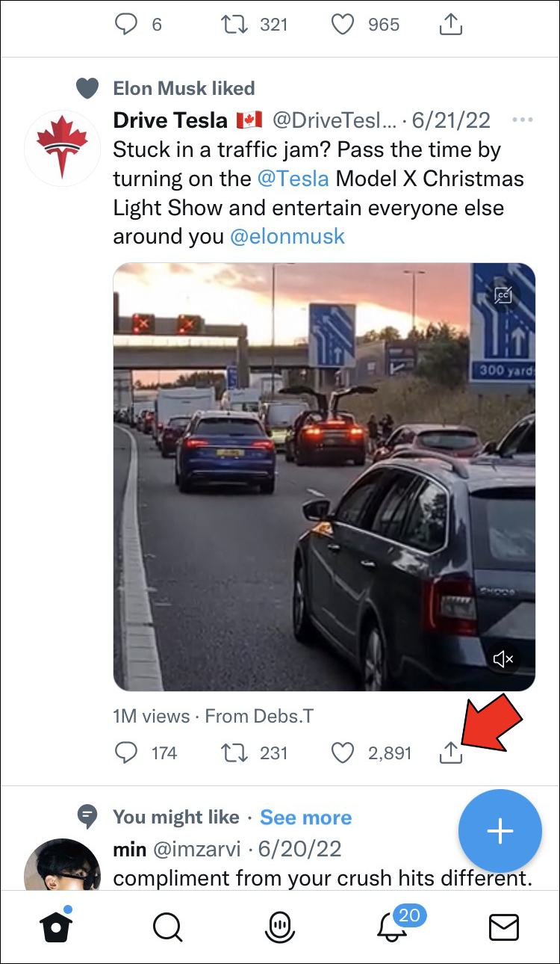Open the Spaces microphone tab

tap(279, 927)
